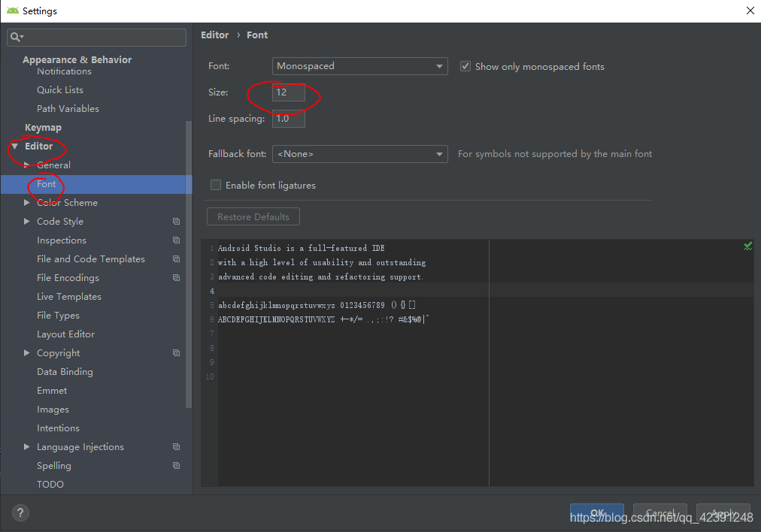The height and width of the screenshot is (532, 761).
Task: Expand the Color Scheme tree section
Action: [27, 202]
